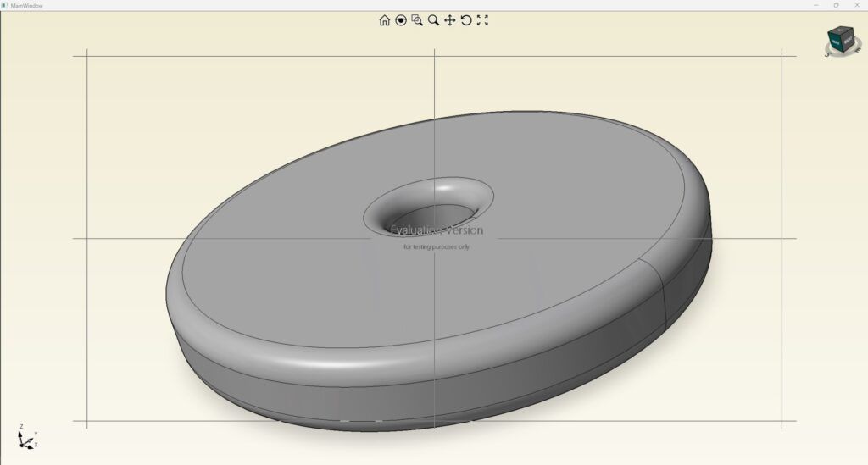Close the MainWindow window
Screen dimensions: 868x465
pyautogui.click(x=856, y=5)
